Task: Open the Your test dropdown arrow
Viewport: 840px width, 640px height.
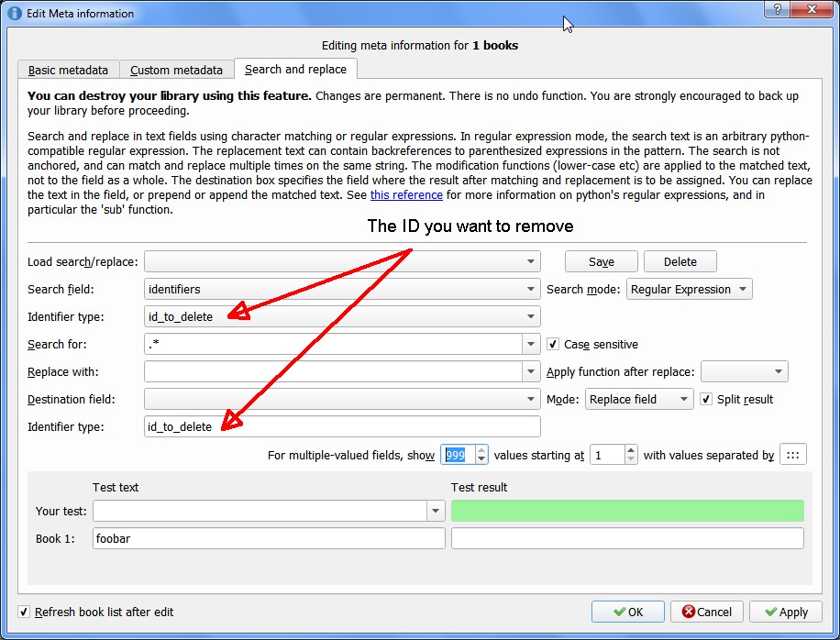Action: [x=436, y=511]
